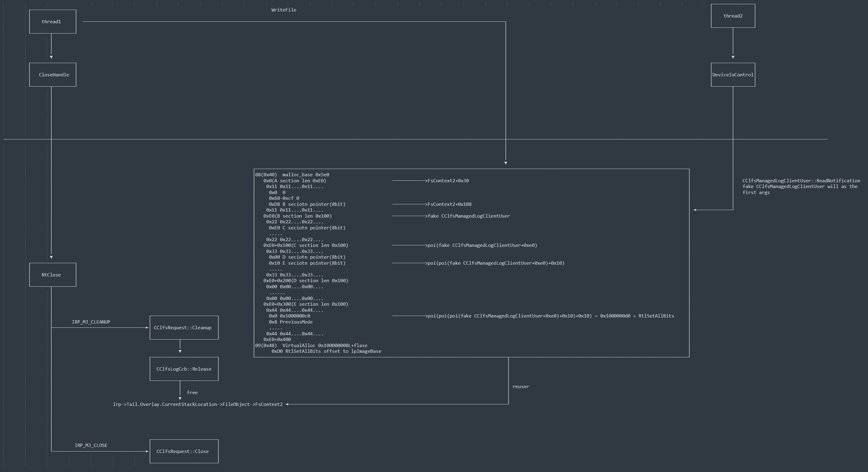Click the PreviousMode entry
The height and width of the screenshot is (472, 868).
(290, 322)
